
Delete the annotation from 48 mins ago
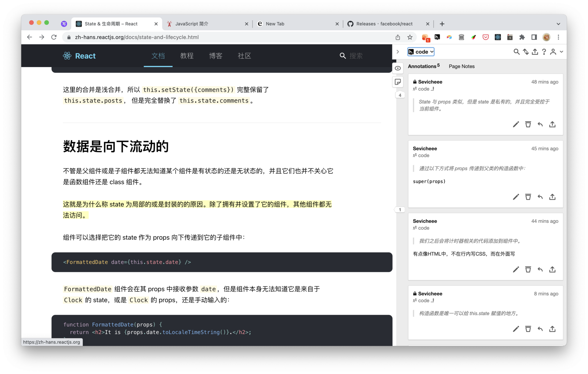click(528, 124)
